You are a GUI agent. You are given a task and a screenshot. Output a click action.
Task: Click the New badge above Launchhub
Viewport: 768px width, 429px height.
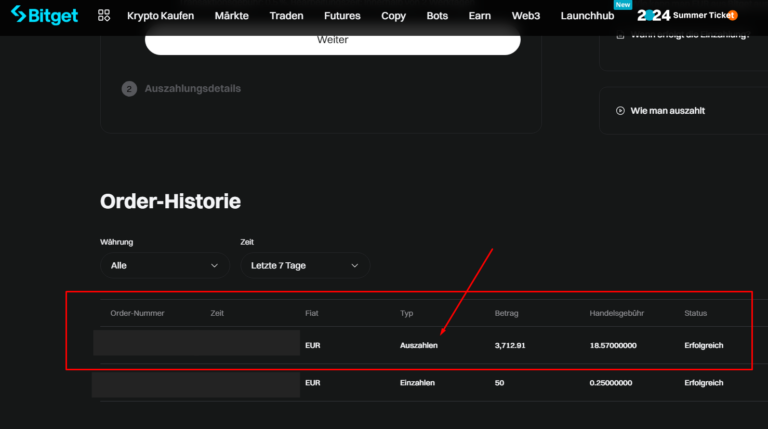[623, 5]
